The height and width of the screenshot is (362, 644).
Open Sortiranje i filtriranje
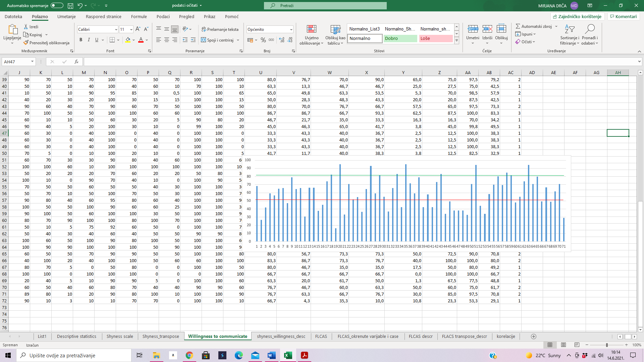570,35
